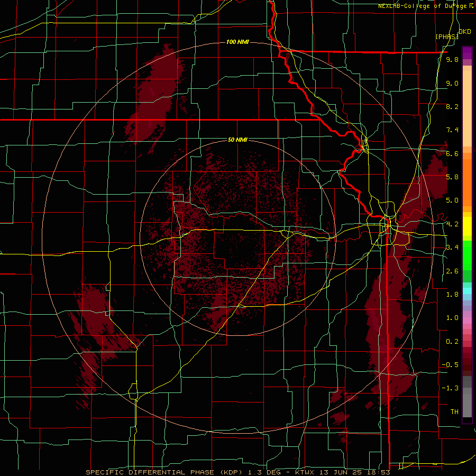Click the 2.6 scale value
The height and width of the screenshot is (476, 476).
[452, 271]
